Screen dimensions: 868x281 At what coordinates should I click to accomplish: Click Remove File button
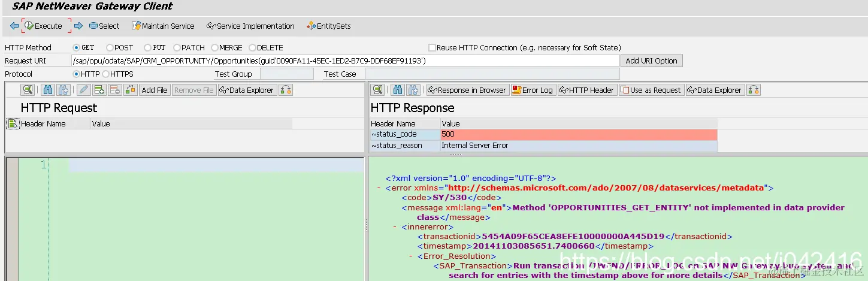(193, 90)
